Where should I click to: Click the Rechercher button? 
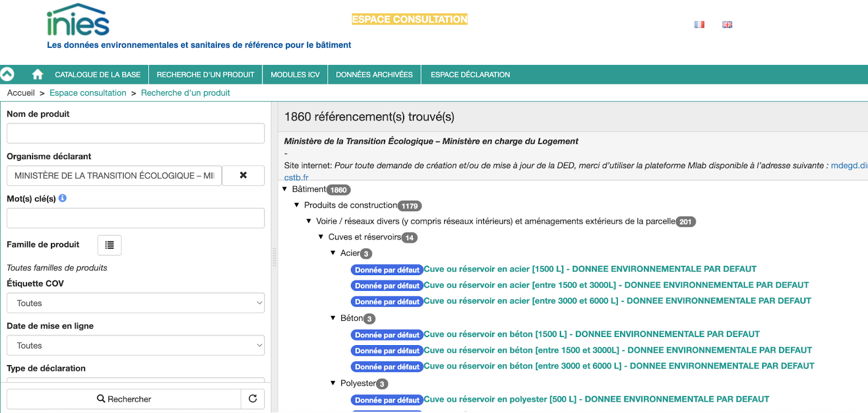[x=124, y=399]
